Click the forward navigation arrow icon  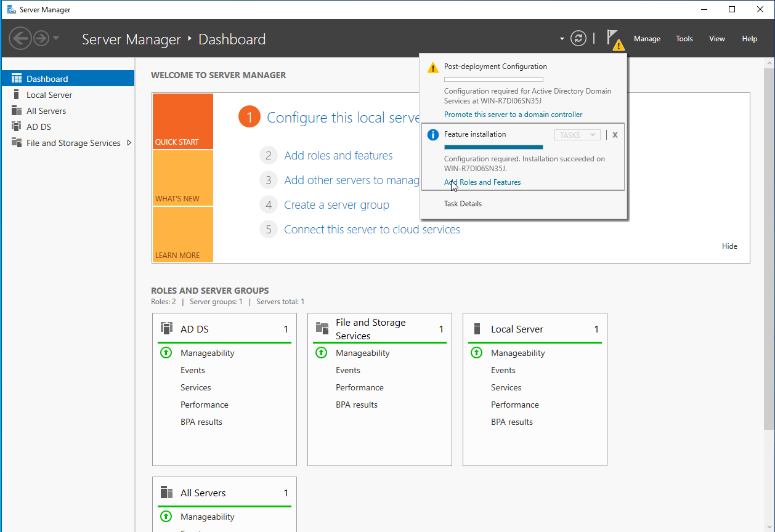pos(41,39)
